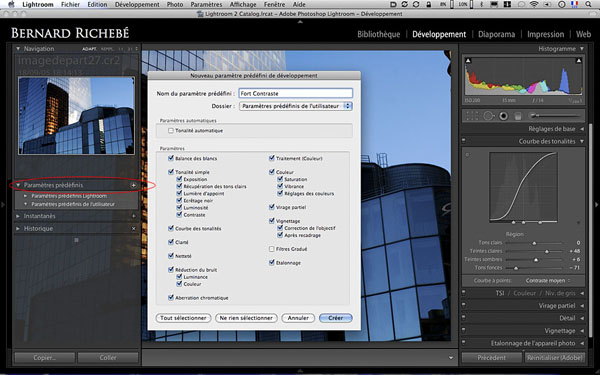Open the Dossier dropdown
The image size is (600, 375).
(x=295, y=106)
